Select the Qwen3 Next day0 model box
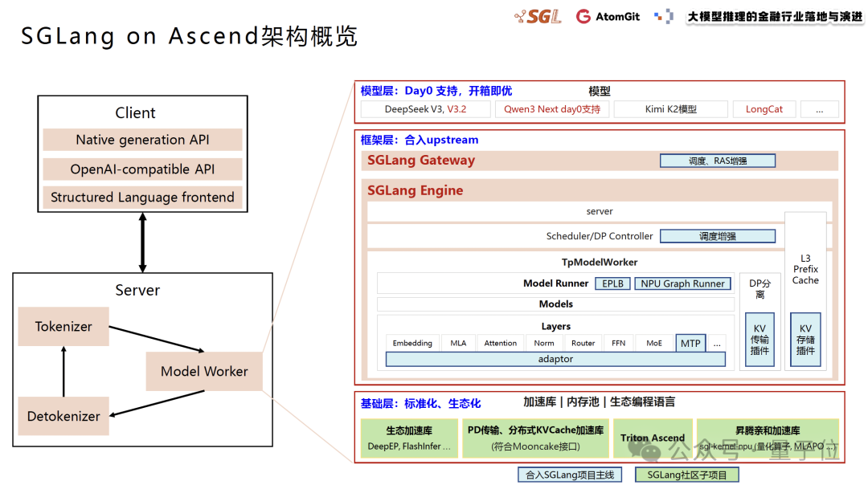The height and width of the screenshot is (485, 868). point(552,109)
